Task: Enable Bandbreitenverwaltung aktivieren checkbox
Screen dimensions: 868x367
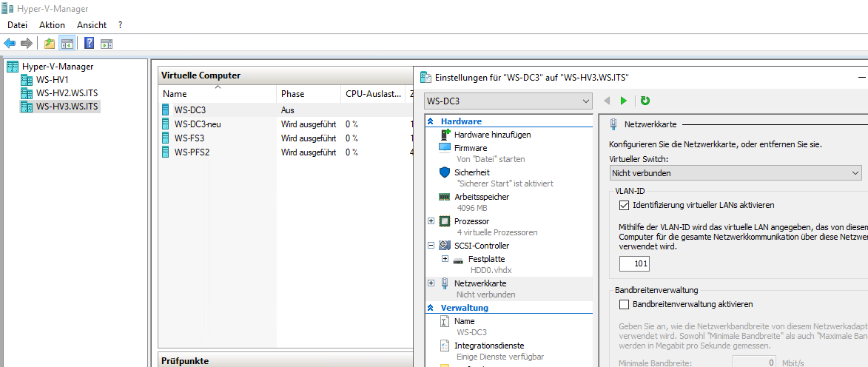Action: click(625, 304)
